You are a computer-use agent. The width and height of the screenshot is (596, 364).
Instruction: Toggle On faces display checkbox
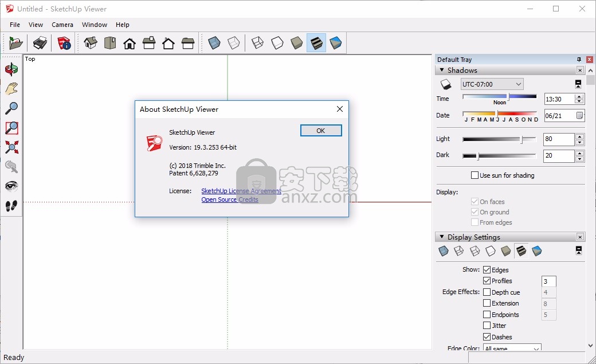coord(475,202)
